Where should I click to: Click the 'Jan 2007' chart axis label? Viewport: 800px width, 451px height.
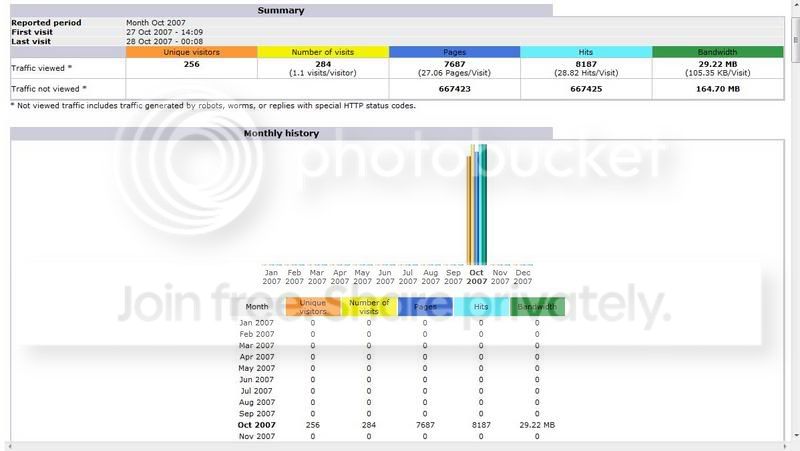tap(271, 277)
